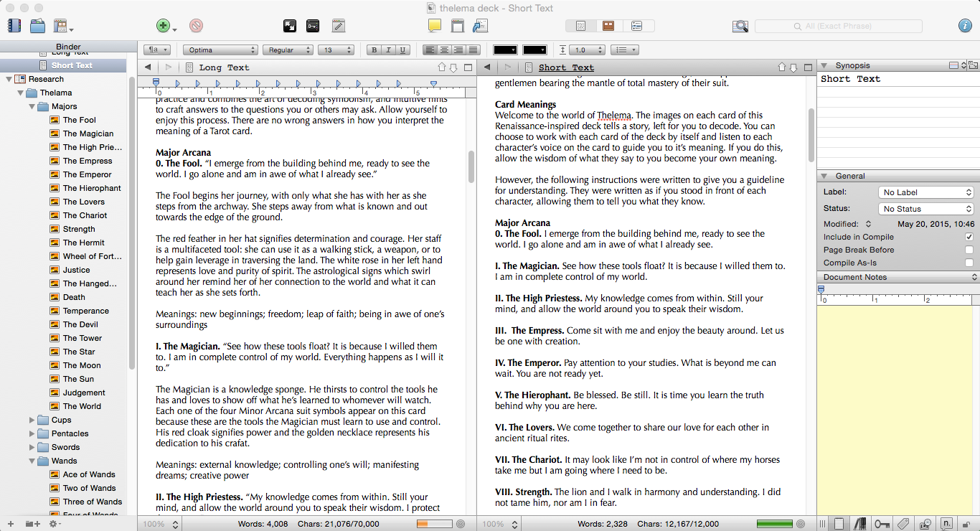Click the Short Text editor header title

[x=566, y=67]
